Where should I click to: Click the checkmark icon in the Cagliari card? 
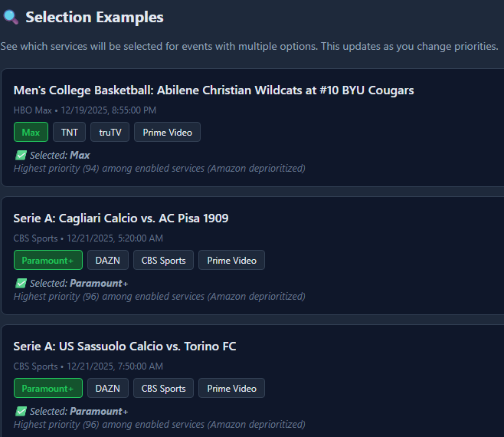(x=21, y=283)
